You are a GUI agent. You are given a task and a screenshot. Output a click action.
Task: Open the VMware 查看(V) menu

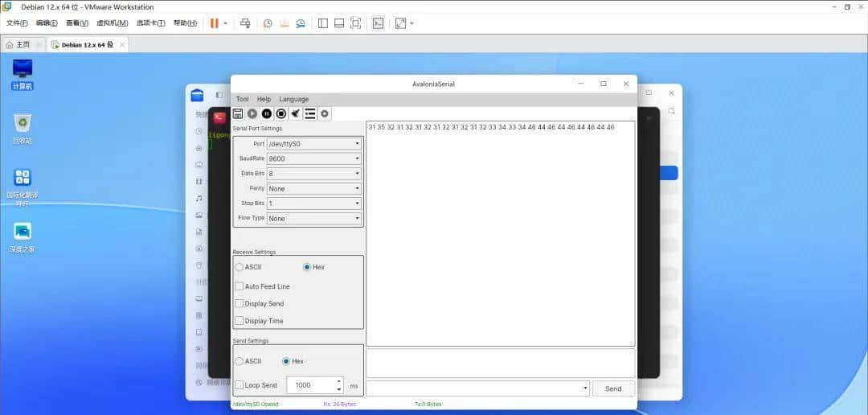[77, 23]
